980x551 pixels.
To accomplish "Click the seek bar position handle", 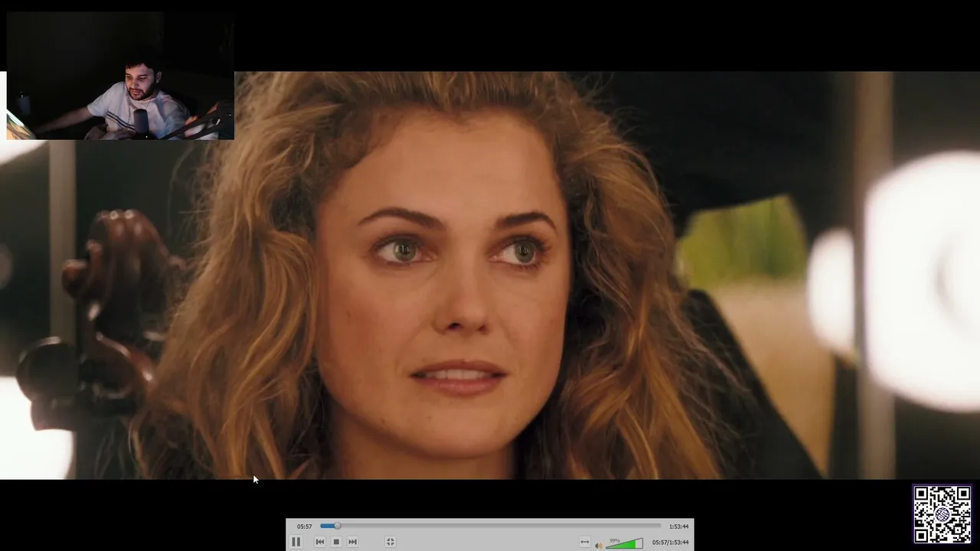I will [337, 526].
